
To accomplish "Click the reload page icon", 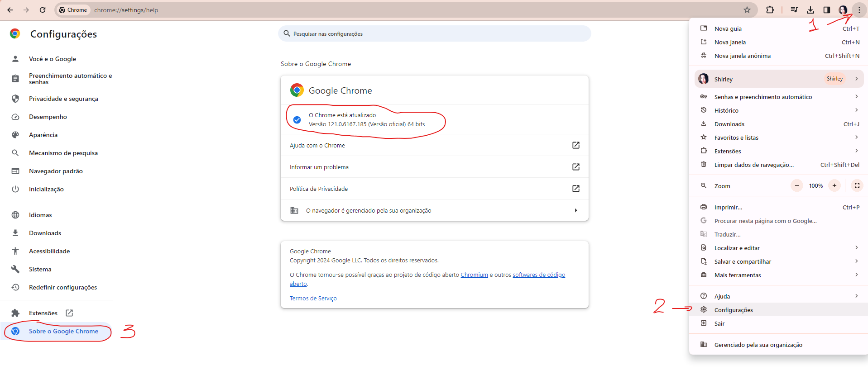I will point(43,10).
